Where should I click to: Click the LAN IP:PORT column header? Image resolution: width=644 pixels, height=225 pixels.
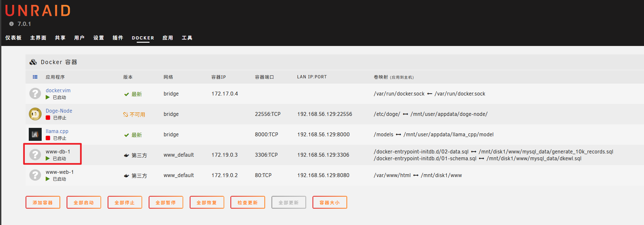(x=312, y=77)
